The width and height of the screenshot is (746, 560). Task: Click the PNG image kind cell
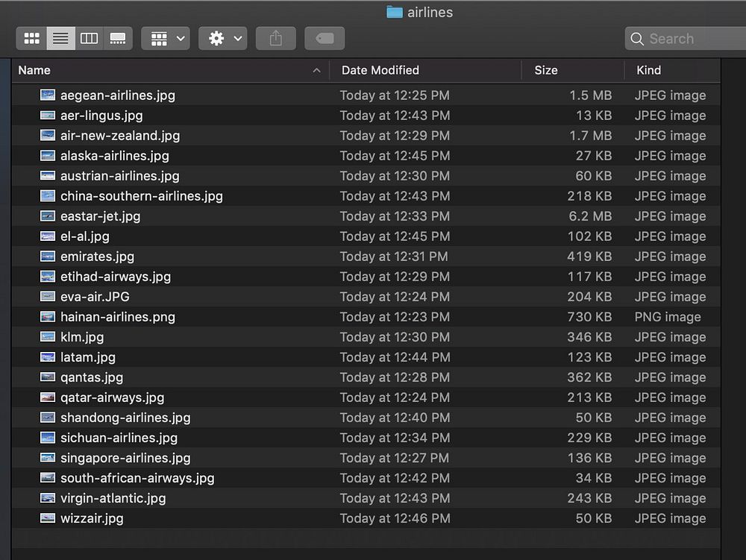tap(668, 317)
